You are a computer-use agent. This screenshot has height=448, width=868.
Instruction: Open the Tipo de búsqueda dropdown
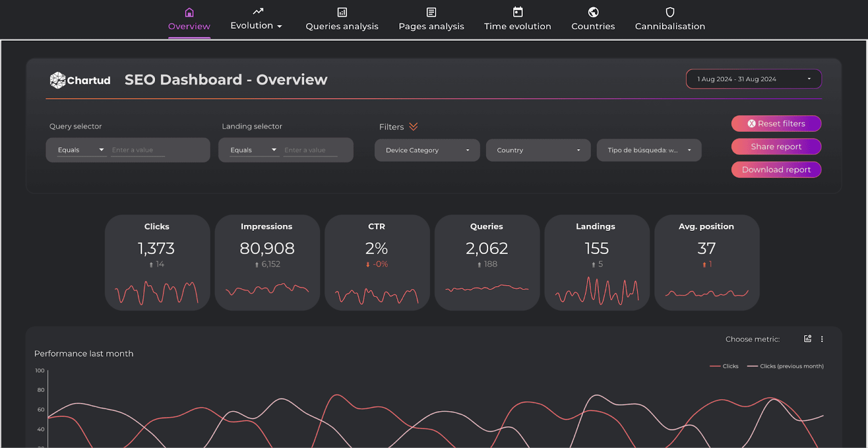tap(649, 150)
